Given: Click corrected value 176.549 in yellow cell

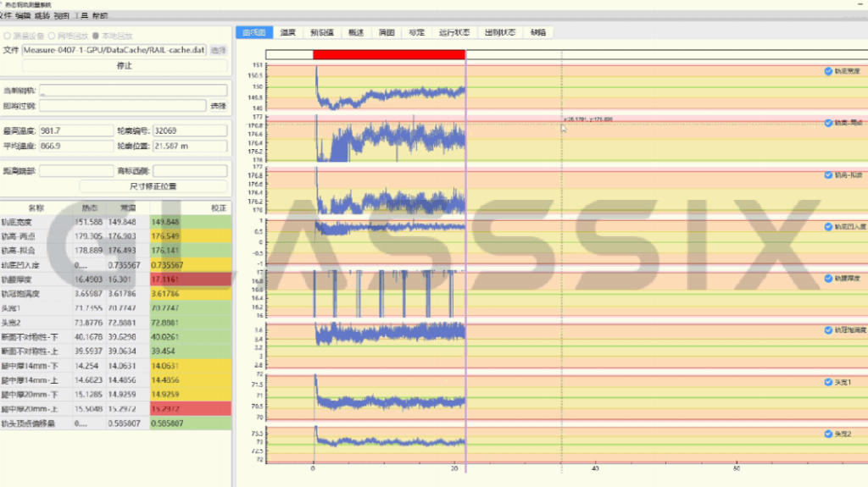Looking at the screenshot, I should click(x=191, y=236).
